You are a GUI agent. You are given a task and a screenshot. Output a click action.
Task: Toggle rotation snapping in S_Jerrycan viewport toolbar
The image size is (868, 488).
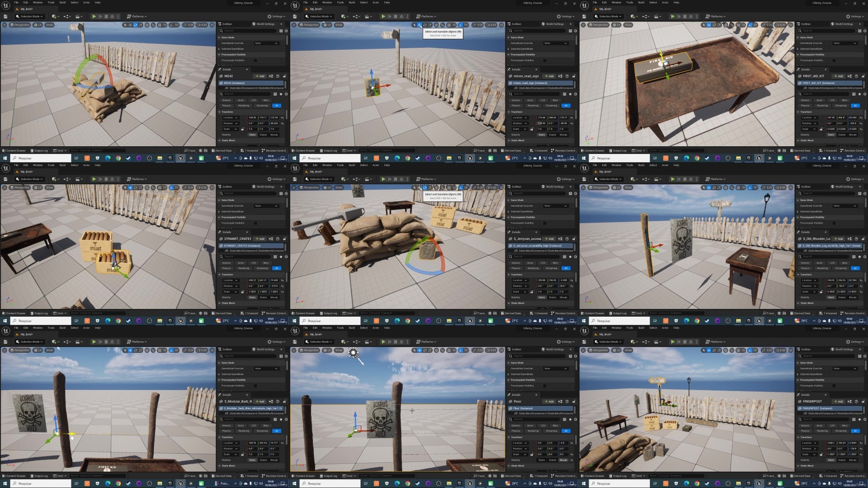(461, 187)
